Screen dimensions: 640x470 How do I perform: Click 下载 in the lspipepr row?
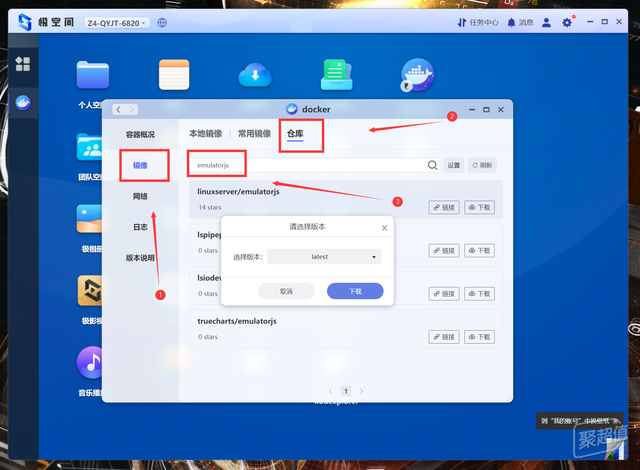[480, 251]
